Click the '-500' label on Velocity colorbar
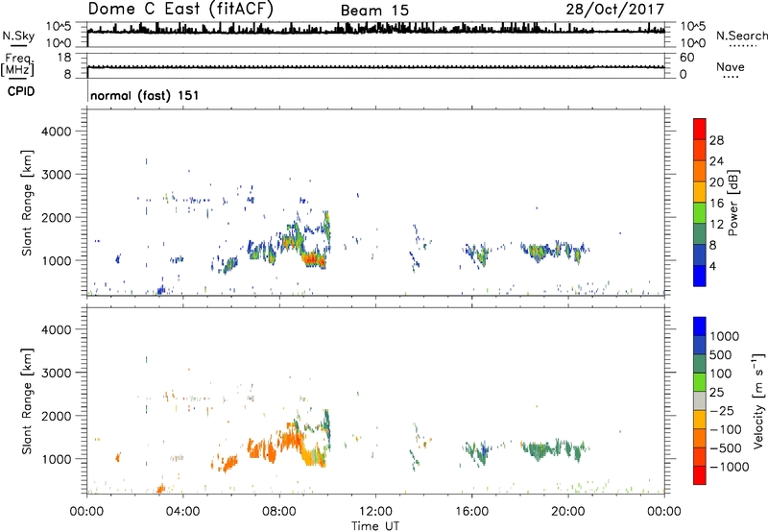This screenshot has width=768, height=532. pyautogui.click(x=726, y=447)
